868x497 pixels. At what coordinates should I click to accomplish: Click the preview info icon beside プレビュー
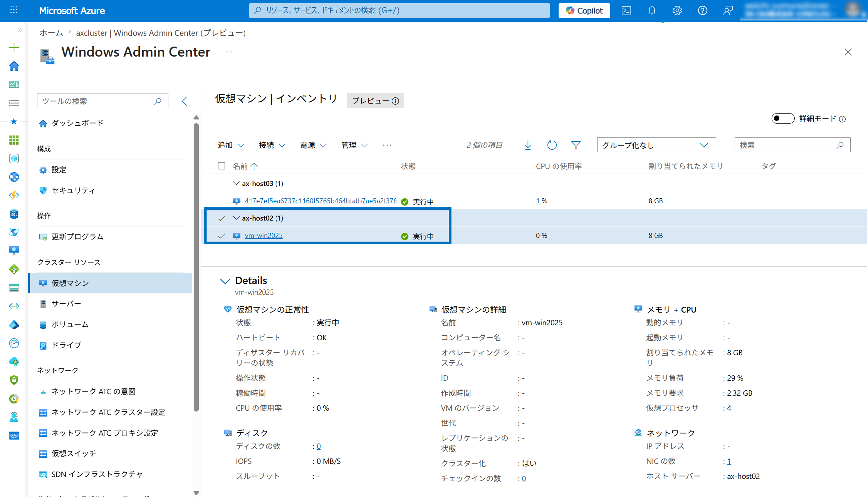[x=395, y=101]
